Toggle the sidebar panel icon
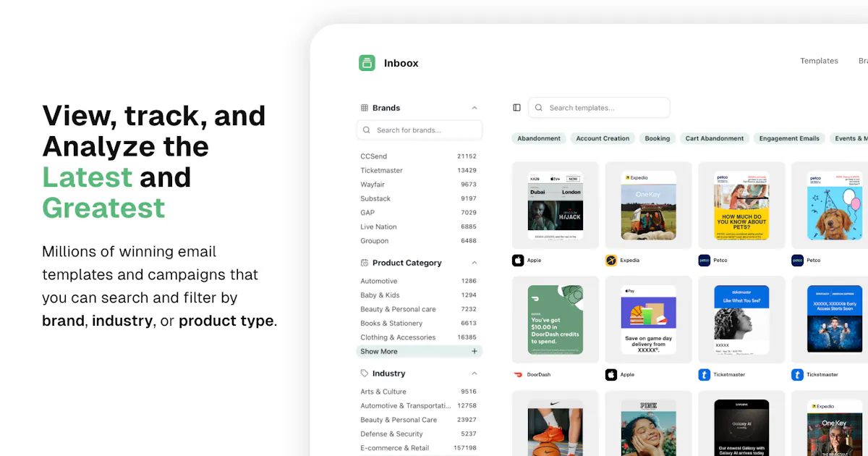The height and width of the screenshot is (456, 868). (516, 108)
